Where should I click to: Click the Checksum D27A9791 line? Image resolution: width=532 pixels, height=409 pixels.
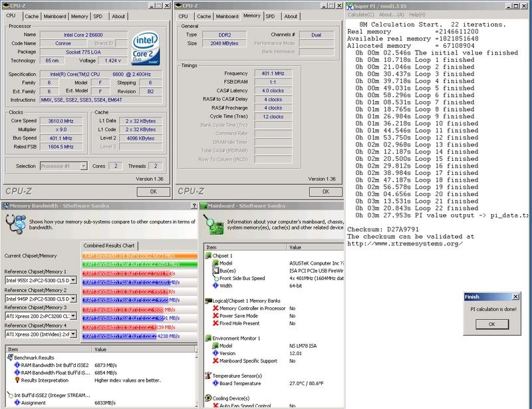tap(383, 229)
